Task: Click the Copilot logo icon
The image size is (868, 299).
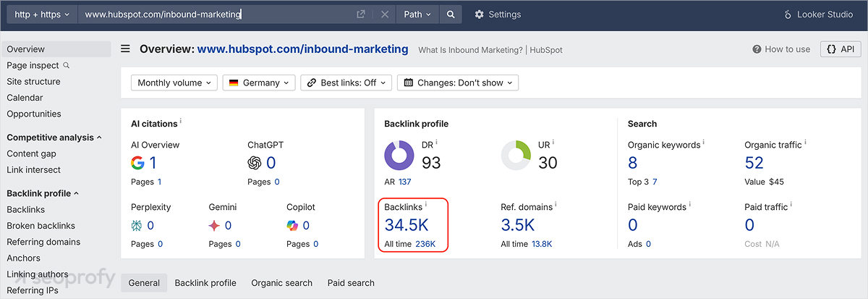Action: pos(293,226)
